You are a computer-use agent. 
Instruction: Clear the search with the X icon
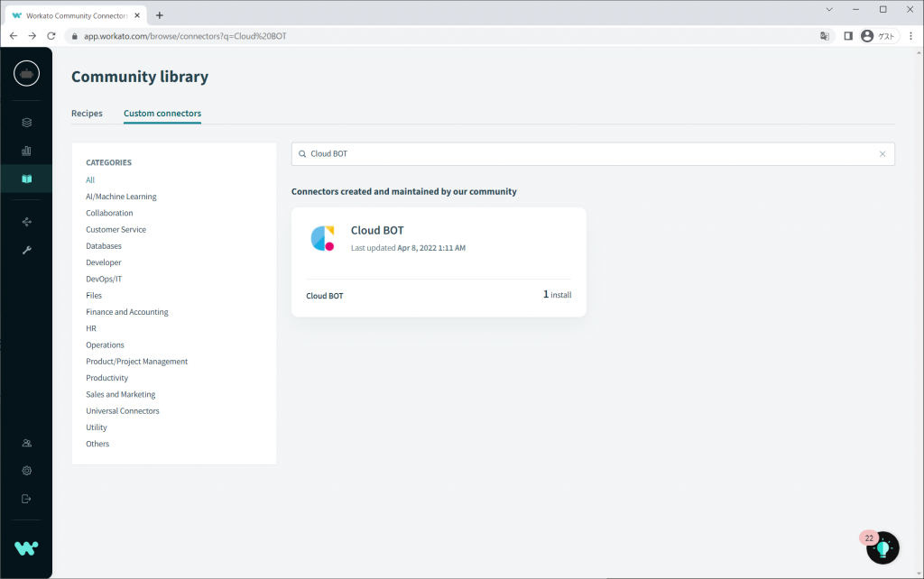coord(882,153)
